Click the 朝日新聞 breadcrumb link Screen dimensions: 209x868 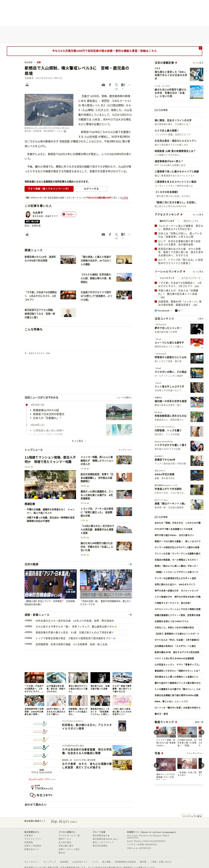coord(28,62)
